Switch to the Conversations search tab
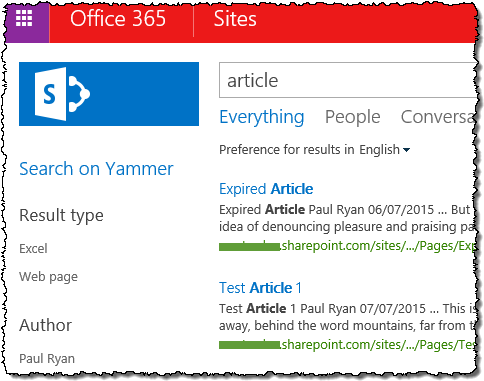Screen dimensions: 484x381 coord(438,117)
